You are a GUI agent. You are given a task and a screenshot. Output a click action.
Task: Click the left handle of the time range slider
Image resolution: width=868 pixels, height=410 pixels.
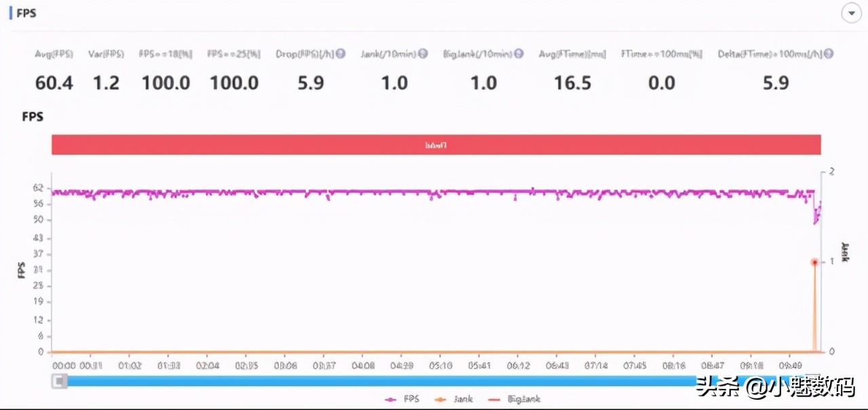pyautogui.click(x=60, y=381)
